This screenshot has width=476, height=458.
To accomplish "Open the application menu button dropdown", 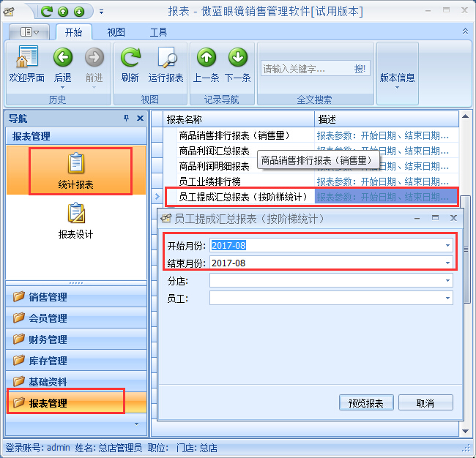I will tap(29, 32).
